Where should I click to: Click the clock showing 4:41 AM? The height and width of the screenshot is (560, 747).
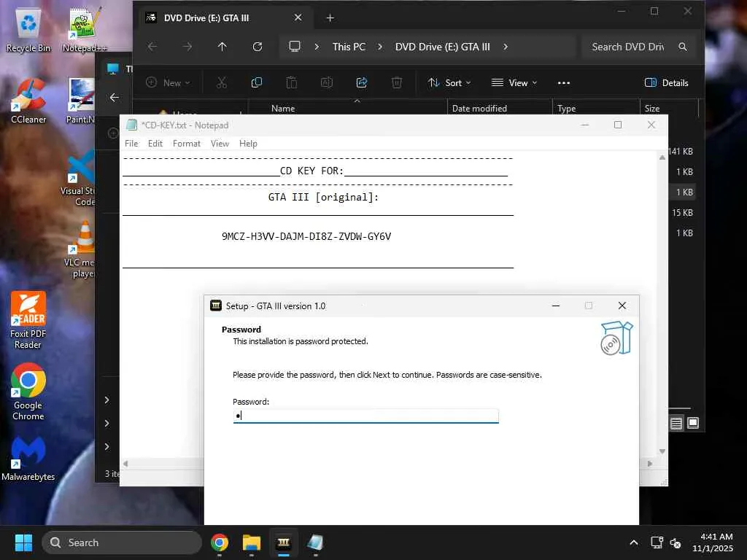click(x=716, y=537)
